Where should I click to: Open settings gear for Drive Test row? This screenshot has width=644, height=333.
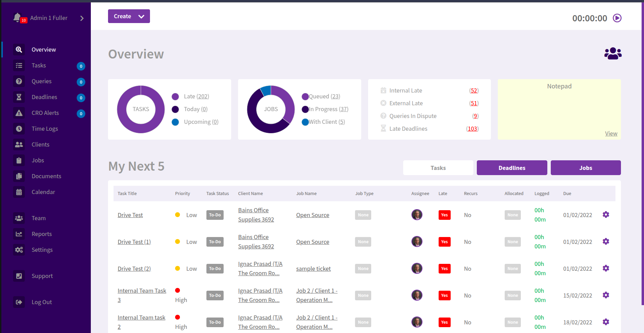coord(606,215)
